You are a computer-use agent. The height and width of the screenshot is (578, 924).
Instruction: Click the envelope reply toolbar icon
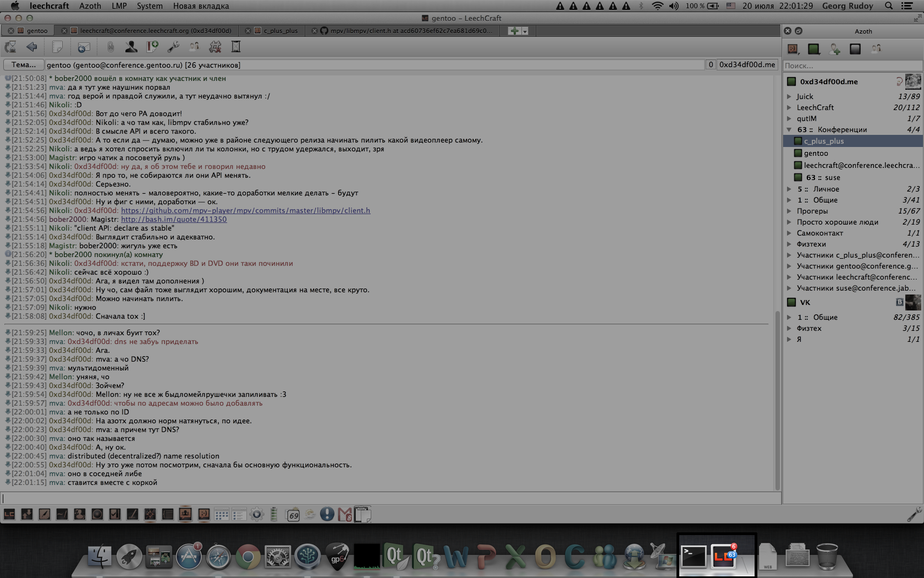click(84, 47)
